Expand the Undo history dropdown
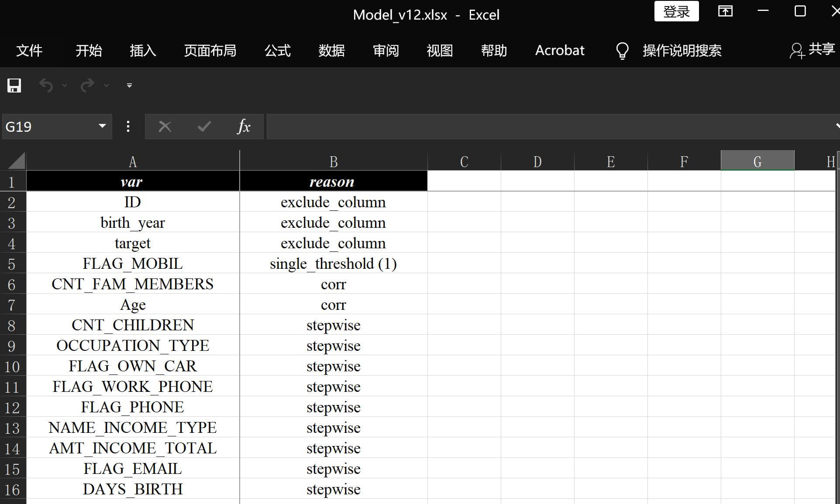Image resolution: width=840 pixels, height=504 pixels. coord(65,86)
